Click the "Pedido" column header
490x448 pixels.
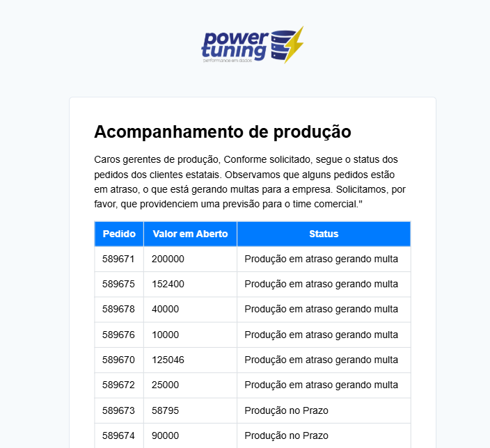pyautogui.click(x=119, y=234)
